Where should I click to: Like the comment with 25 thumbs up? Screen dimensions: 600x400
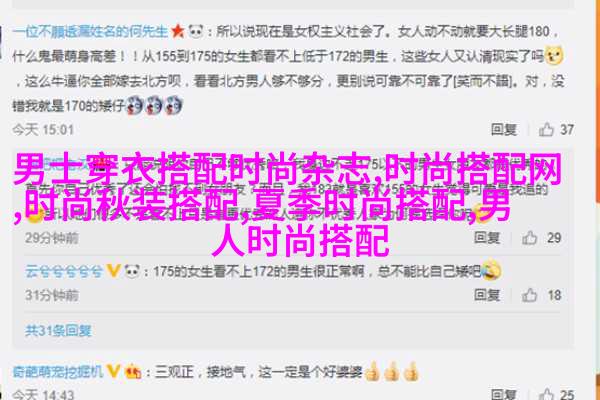pos(546,394)
